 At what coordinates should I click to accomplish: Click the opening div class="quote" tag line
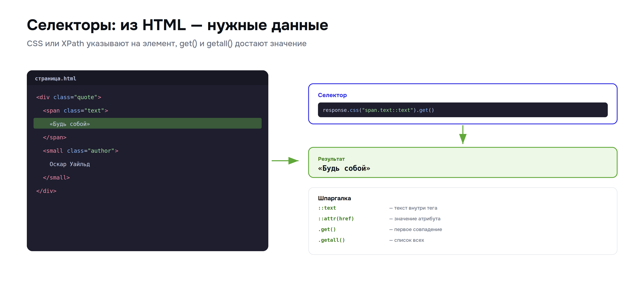click(69, 97)
